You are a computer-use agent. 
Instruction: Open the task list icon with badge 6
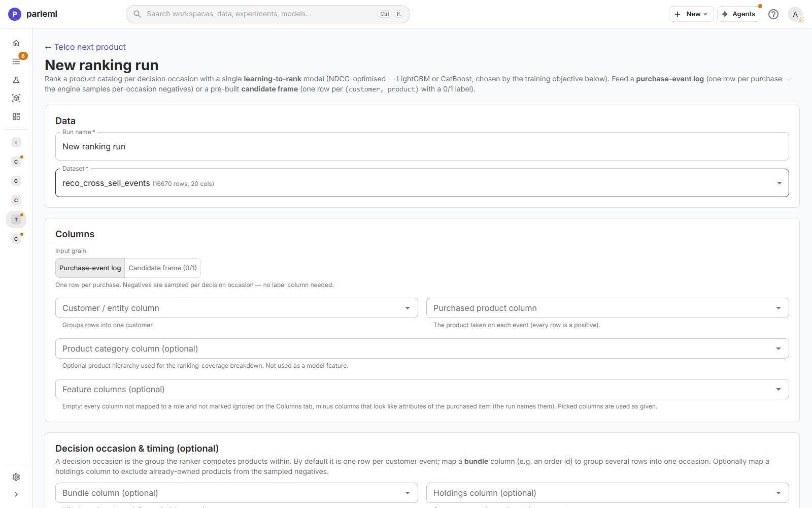(x=16, y=61)
